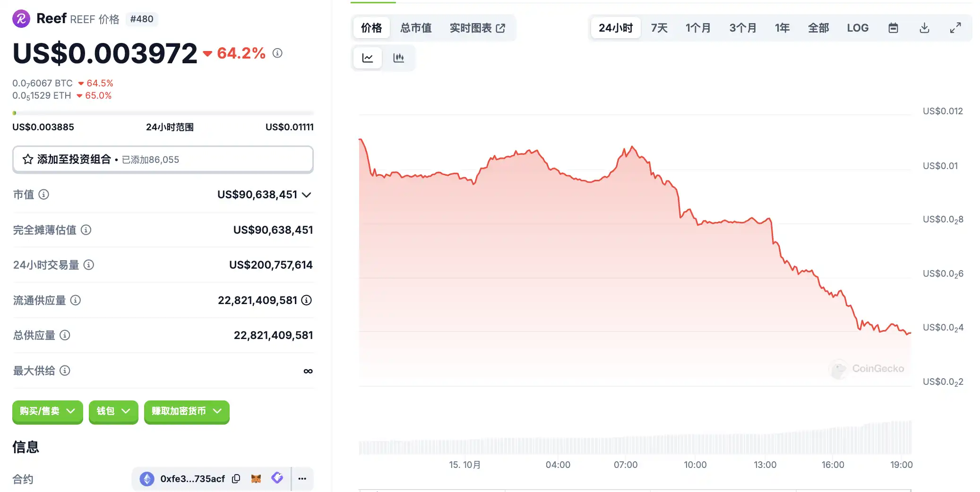The image size is (980, 492).
Task: Open the 购买/售卖 dropdown
Action: pos(47,411)
